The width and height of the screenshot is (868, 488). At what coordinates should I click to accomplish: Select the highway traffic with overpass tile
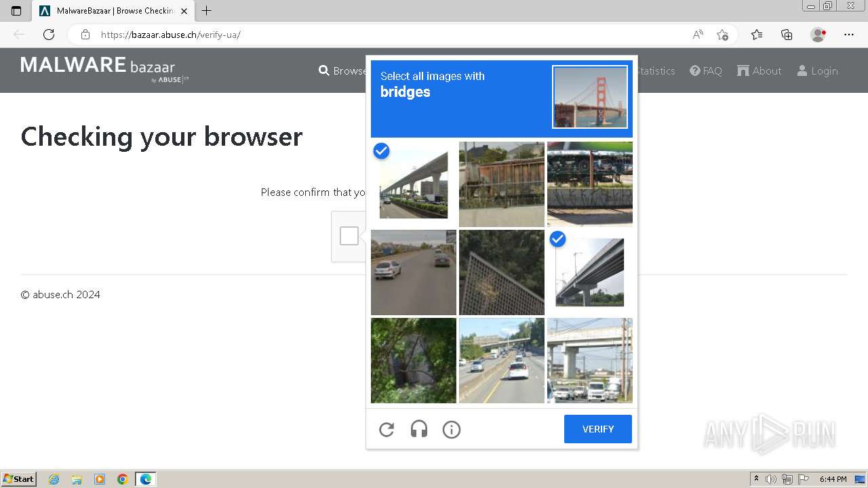coord(502,361)
